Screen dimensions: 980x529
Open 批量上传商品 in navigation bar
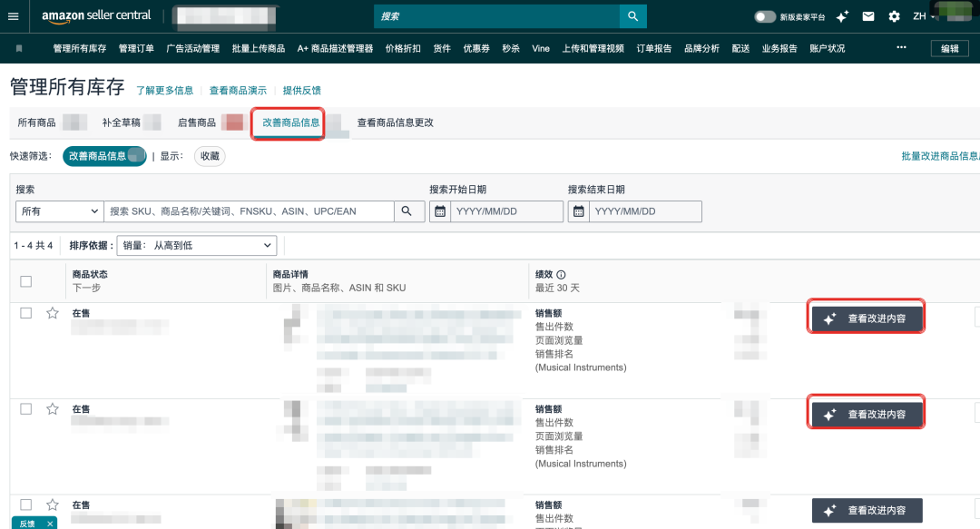(258, 49)
